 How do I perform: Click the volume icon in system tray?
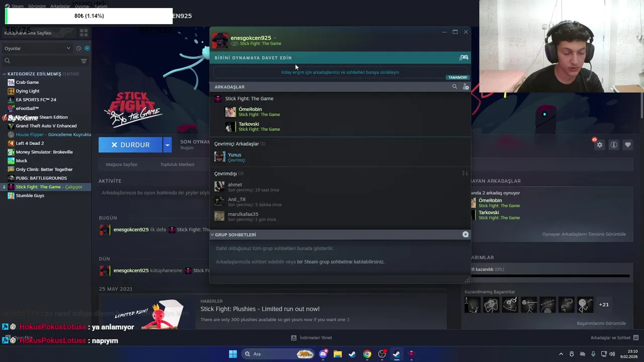click(x=612, y=354)
